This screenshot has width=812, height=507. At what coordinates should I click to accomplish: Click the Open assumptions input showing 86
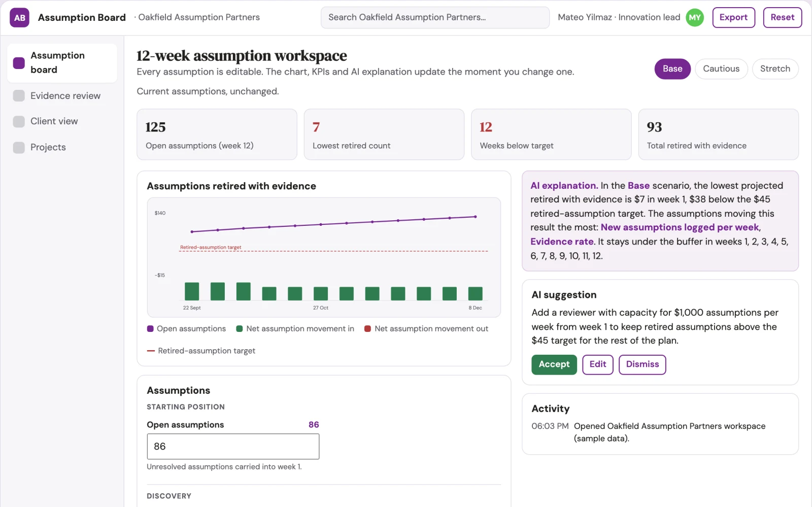point(233,447)
